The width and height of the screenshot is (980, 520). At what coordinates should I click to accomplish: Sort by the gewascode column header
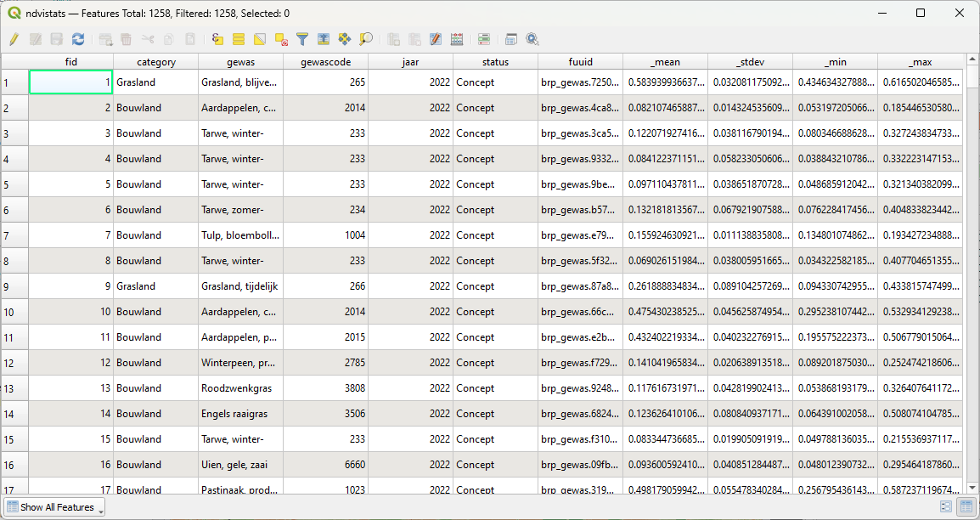point(325,62)
